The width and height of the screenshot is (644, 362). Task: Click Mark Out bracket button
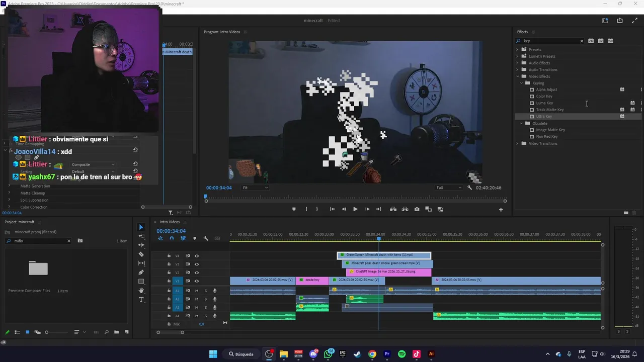click(x=317, y=209)
